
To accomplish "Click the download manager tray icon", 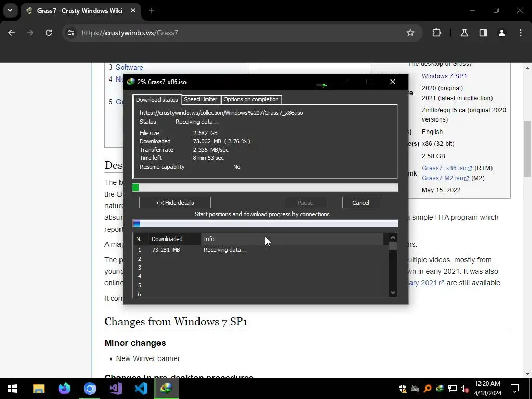I will click(x=440, y=389).
